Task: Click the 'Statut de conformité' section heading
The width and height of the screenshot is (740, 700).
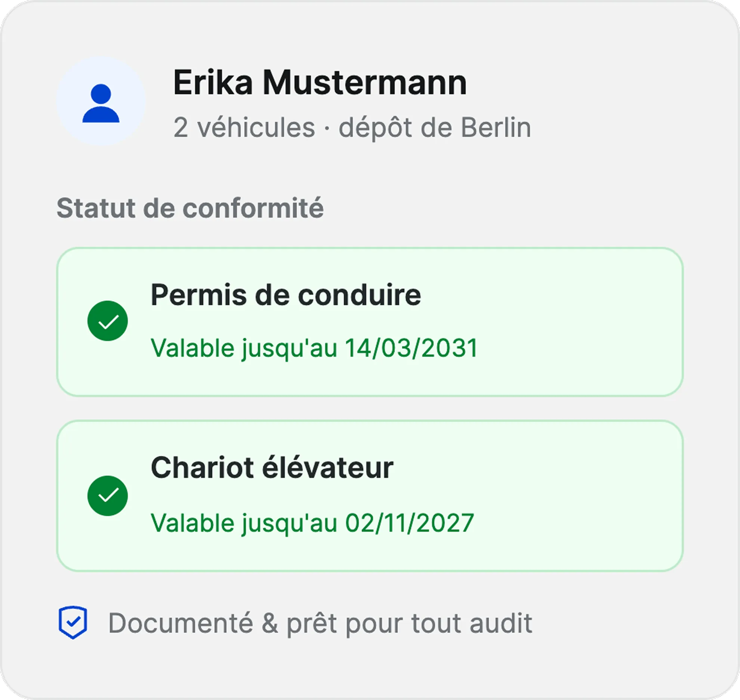Action: click(190, 208)
